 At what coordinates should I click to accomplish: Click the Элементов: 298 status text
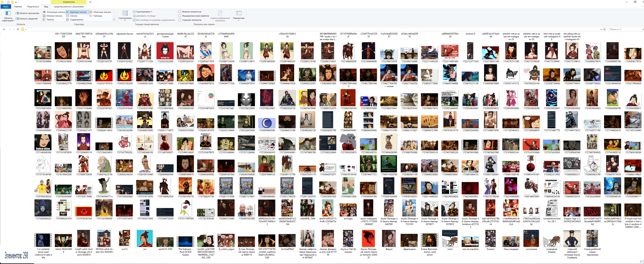(16, 255)
